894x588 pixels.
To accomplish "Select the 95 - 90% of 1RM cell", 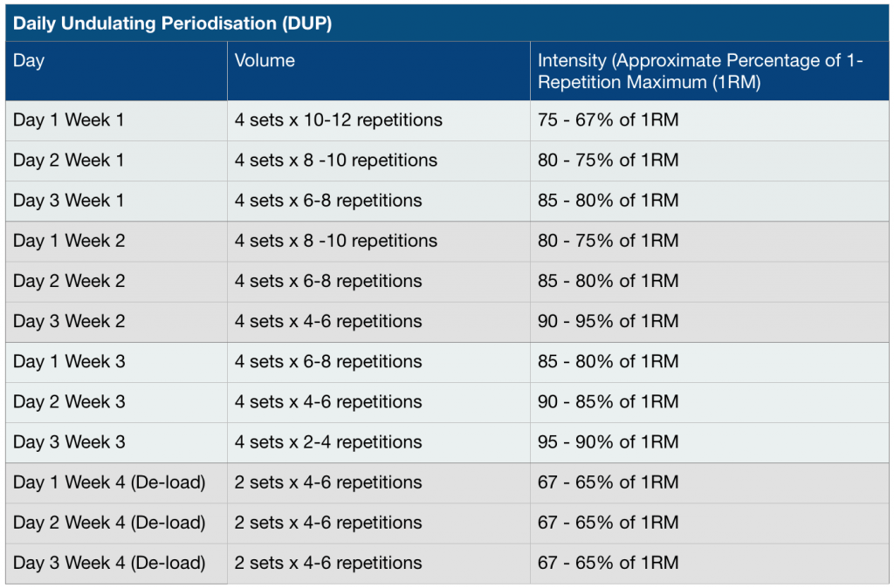I will (609, 442).
